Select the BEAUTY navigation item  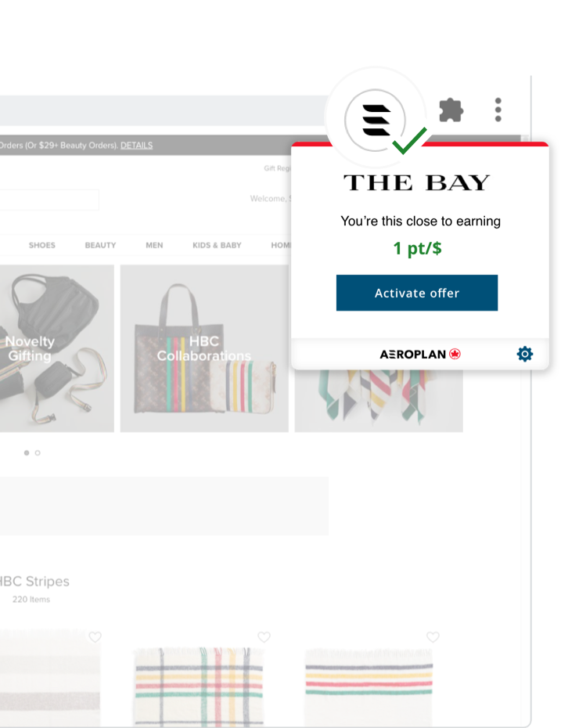pyautogui.click(x=100, y=245)
